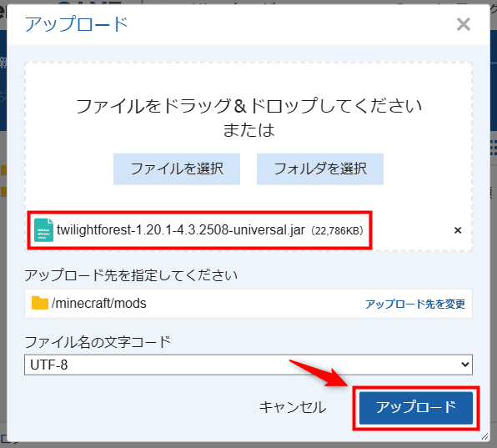
Task: Click キャンセル to cancel upload
Action: (292, 407)
